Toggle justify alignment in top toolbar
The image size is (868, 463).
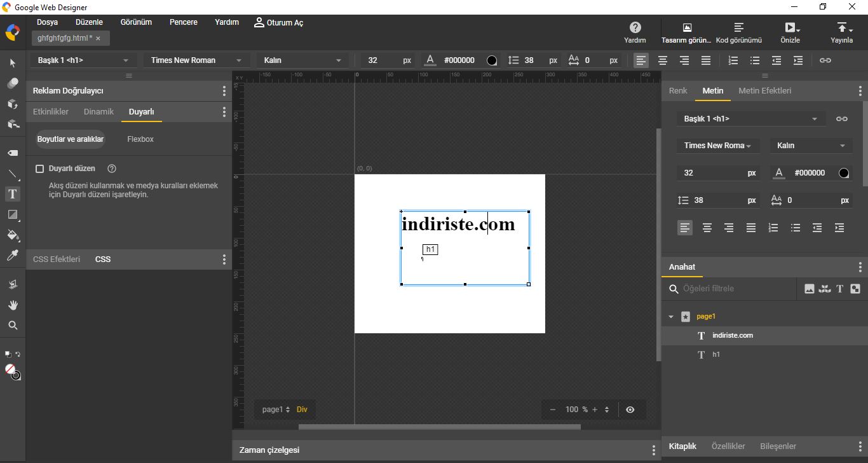point(706,60)
